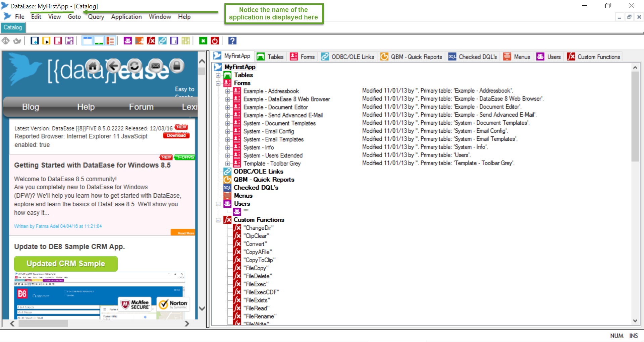Click the web panel horizontal scrollbar thumb
Viewport: 644px width, 342px height.
click(x=43, y=324)
